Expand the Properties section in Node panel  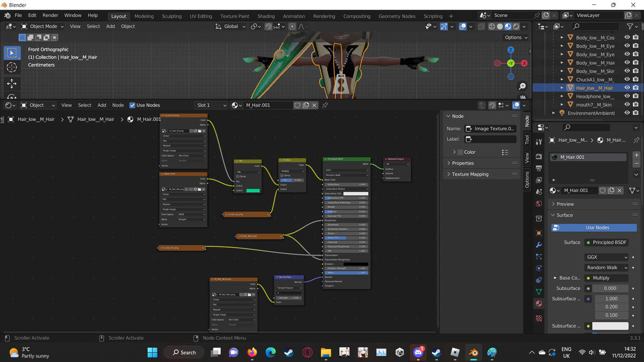[463, 163]
